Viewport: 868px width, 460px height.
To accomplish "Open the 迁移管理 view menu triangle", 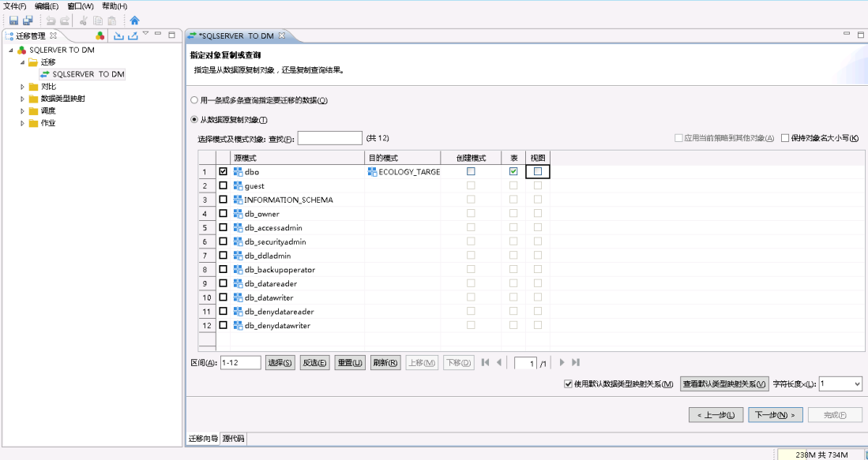I will (145, 34).
